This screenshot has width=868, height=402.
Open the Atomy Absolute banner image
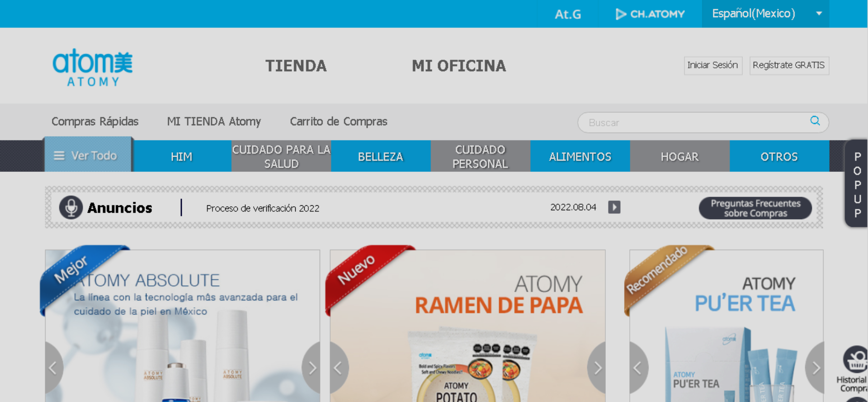click(x=183, y=326)
